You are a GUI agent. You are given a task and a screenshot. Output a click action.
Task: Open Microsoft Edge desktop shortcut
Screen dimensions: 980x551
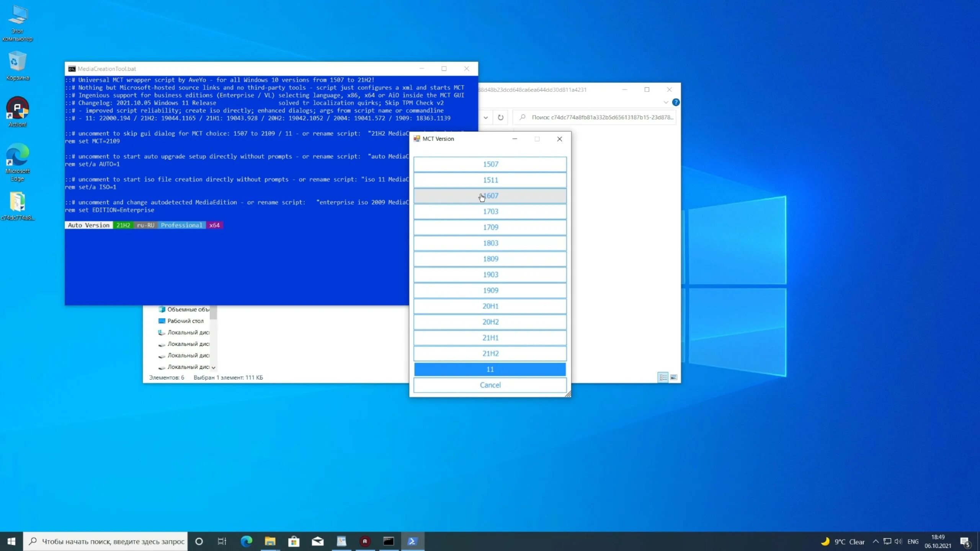17,162
